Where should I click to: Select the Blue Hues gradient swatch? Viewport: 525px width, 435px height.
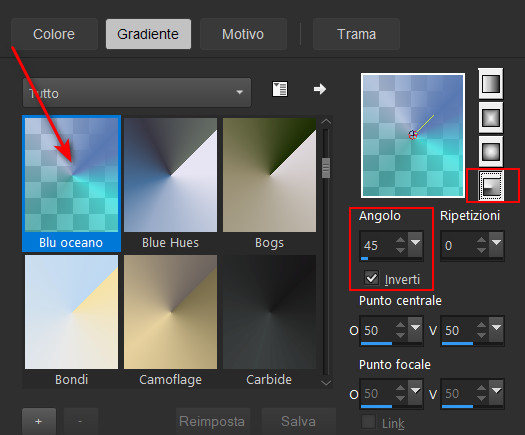click(170, 183)
